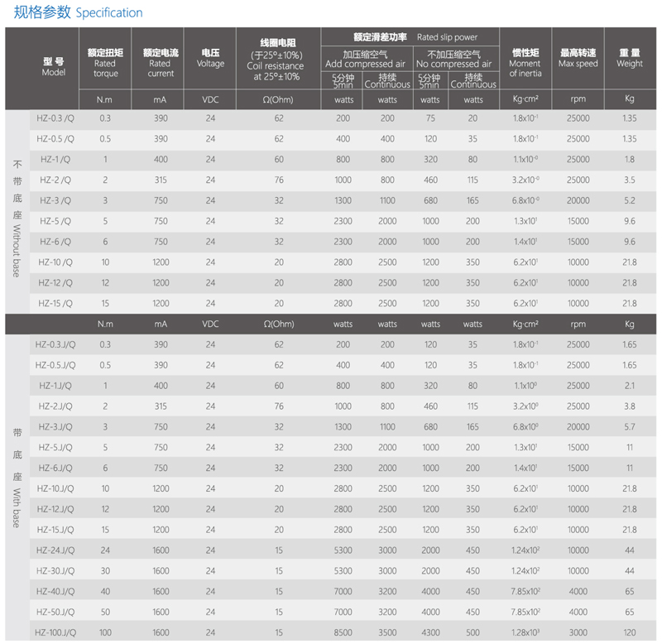The width and height of the screenshot is (662, 644).
Task: Select model cell 'HZ-0.3 /Q'
Action: [x=55, y=118]
